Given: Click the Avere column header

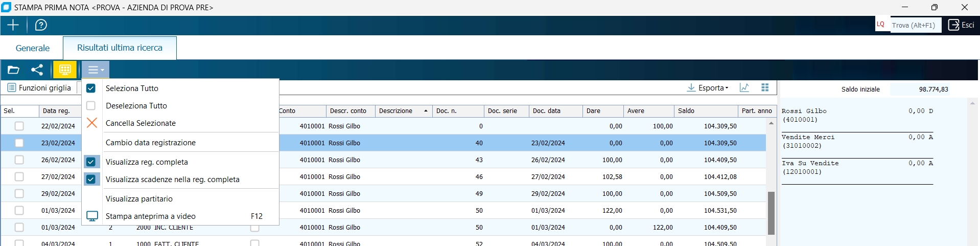Looking at the screenshot, I should [649, 110].
